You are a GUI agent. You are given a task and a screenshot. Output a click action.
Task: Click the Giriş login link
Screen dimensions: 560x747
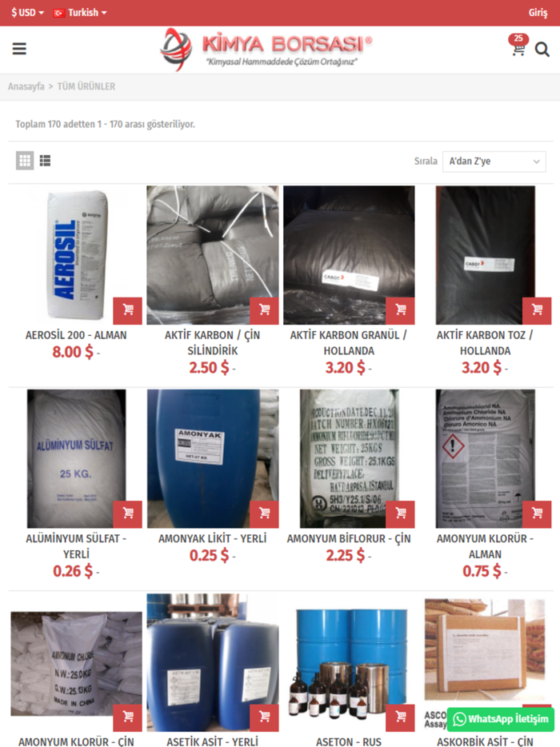pyautogui.click(x=538, y=13)
